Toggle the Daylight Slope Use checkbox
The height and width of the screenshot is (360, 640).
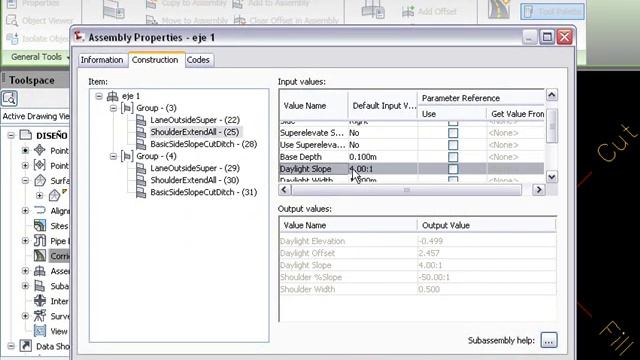[453, 169]
